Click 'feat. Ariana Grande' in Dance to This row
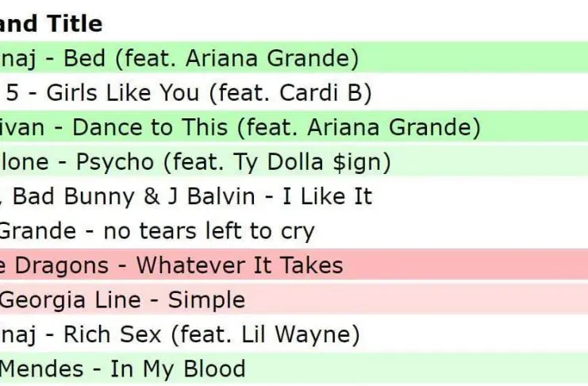The width and height of the screenshot is (588, 386). (363, 128)
